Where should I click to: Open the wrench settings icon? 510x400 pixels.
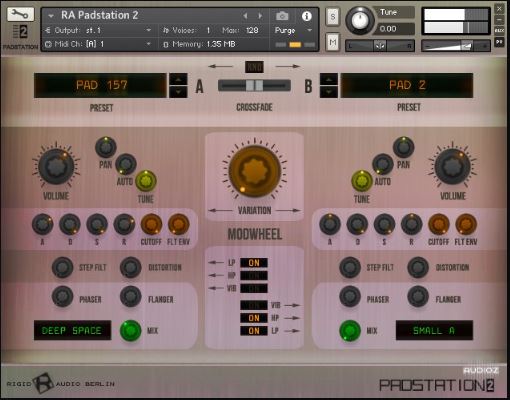point(20,14)
